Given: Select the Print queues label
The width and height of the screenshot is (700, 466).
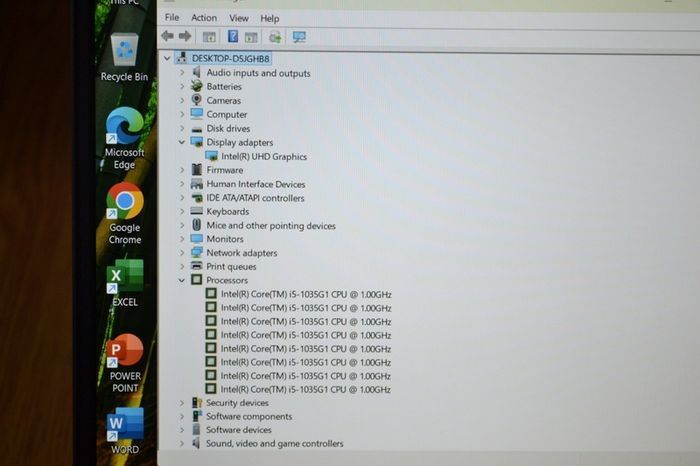Looking at the screenshot, I should tap(231, 266).
